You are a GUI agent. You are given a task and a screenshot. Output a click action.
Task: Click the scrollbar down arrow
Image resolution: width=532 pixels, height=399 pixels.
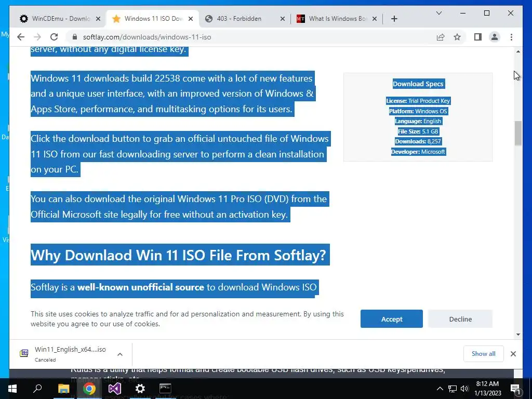[x=518, y=335]
